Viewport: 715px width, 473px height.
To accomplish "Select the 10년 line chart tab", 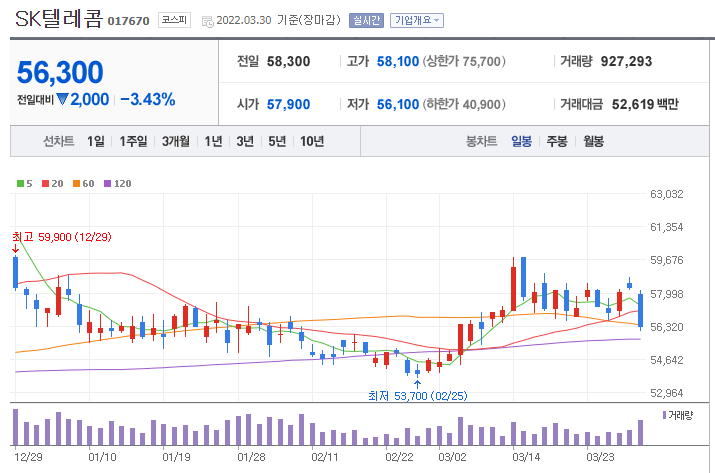I will 312,141.
